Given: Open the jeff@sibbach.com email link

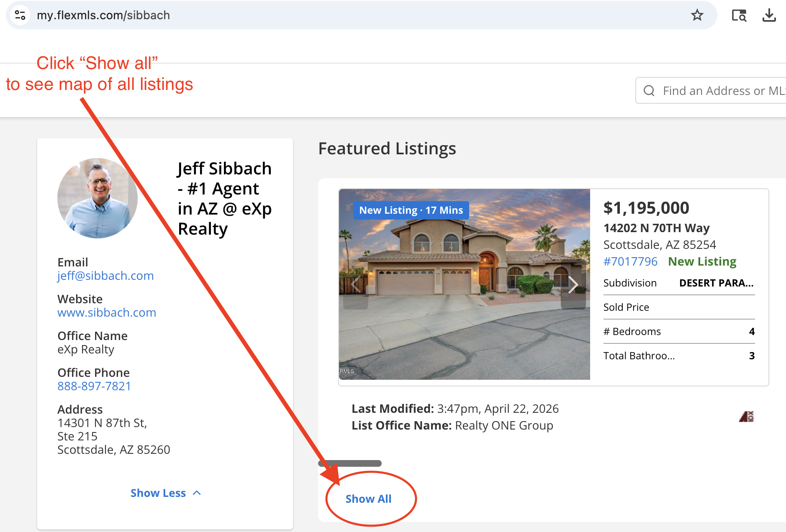Looking at the screenshot, I should pos(105,276).
